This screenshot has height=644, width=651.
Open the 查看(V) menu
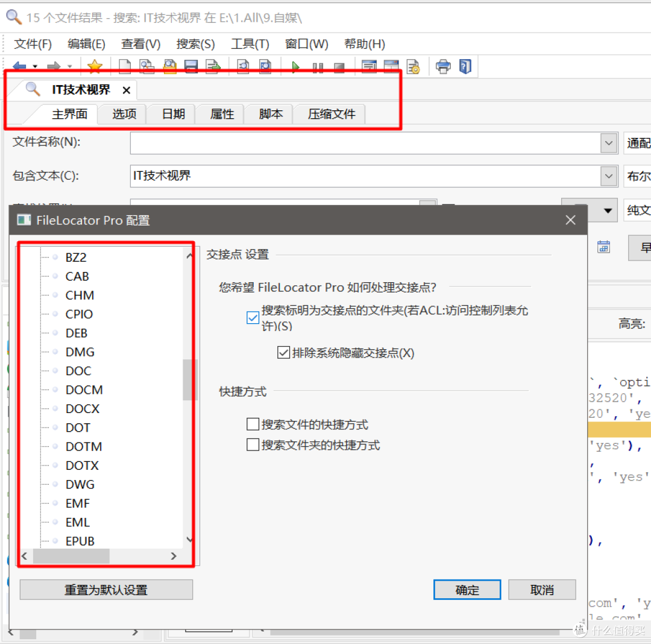click(x=140, y=44)
